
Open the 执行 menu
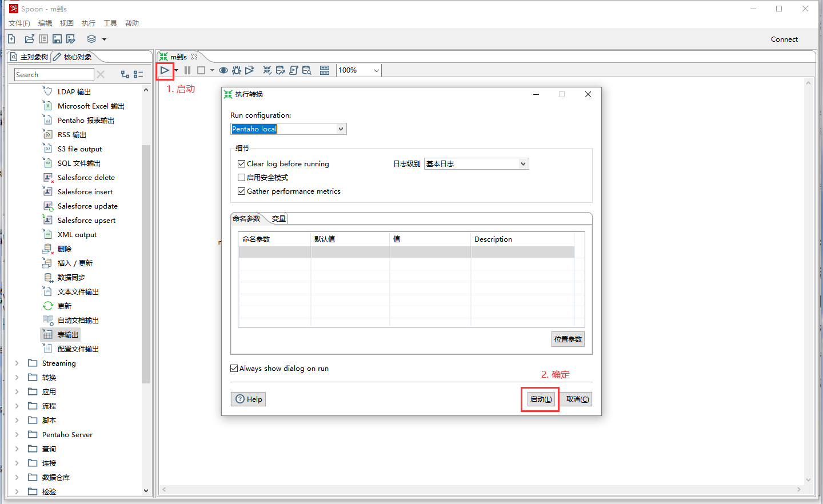[x=89, y=23]
